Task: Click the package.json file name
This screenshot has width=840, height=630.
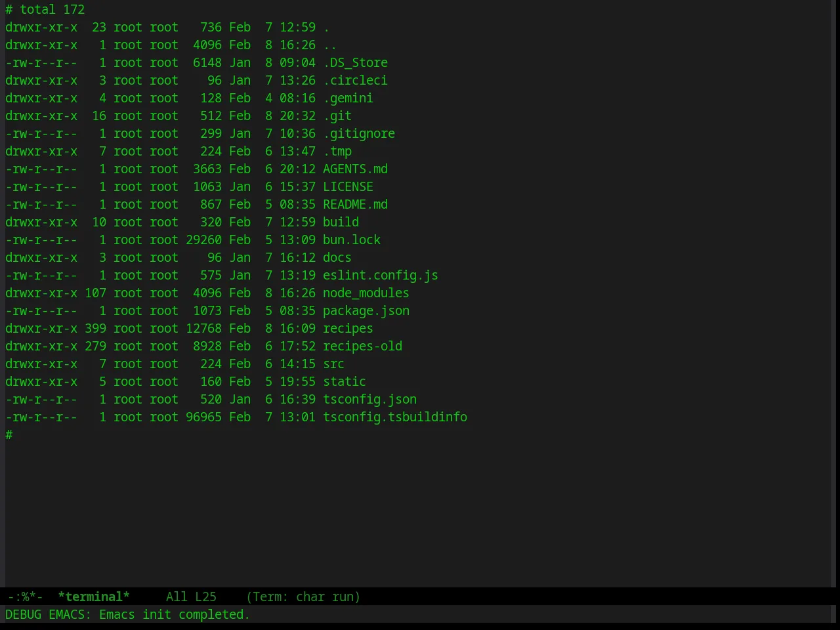Action: coord(366,310)
